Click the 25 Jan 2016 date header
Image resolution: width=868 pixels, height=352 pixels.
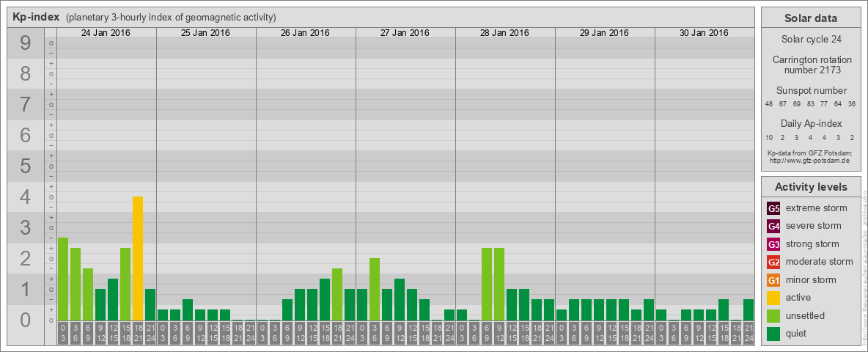[x=205, y=33]
